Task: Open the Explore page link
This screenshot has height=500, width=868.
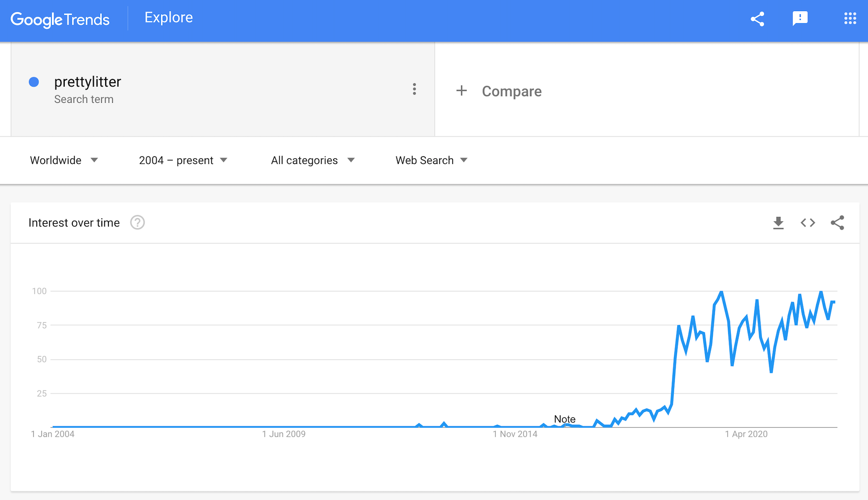Action: click(x=168, y=18)
